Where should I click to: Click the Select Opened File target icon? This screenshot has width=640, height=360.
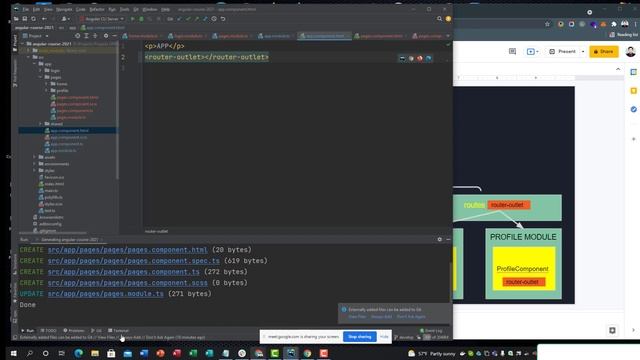coord(78,36)
